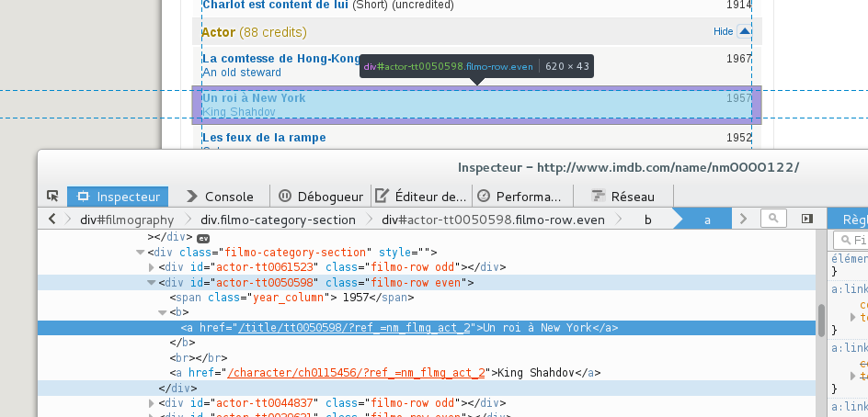
Task: Open the Réseau tab
Action: click(623, 197)
